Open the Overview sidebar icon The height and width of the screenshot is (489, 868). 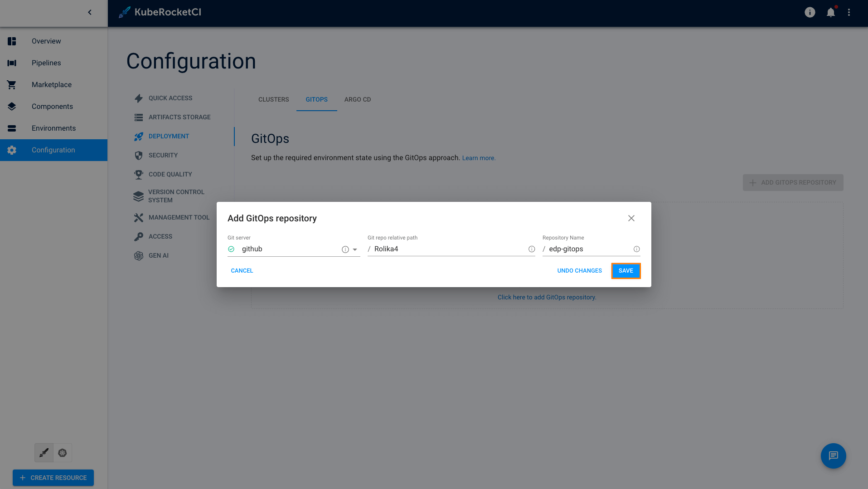[11, 41]
